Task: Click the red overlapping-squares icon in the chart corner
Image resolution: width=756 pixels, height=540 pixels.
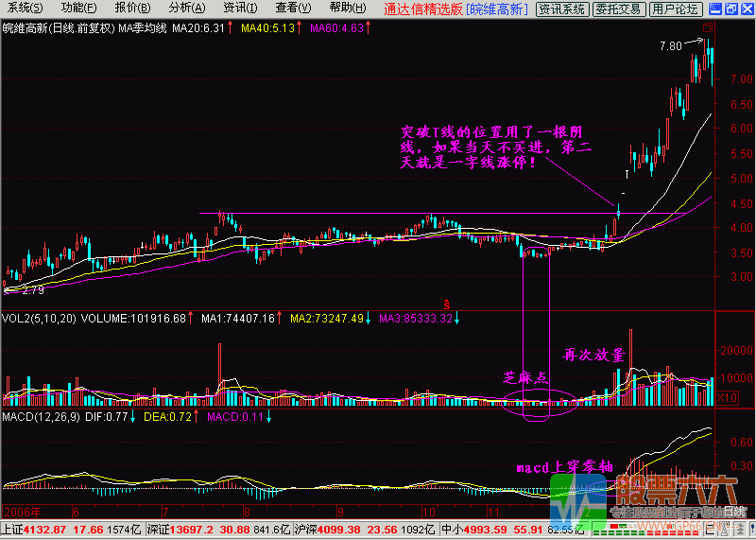Action: [708, 27]
